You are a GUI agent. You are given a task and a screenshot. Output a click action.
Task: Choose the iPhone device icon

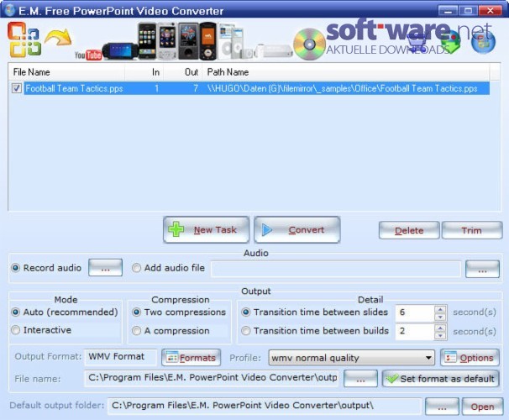point(147,41)
